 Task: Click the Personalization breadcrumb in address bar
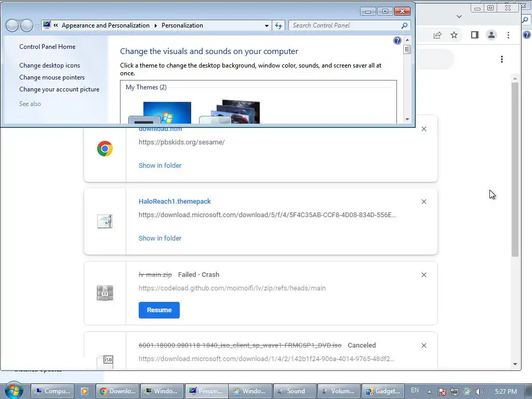click(x=182, y=25)
